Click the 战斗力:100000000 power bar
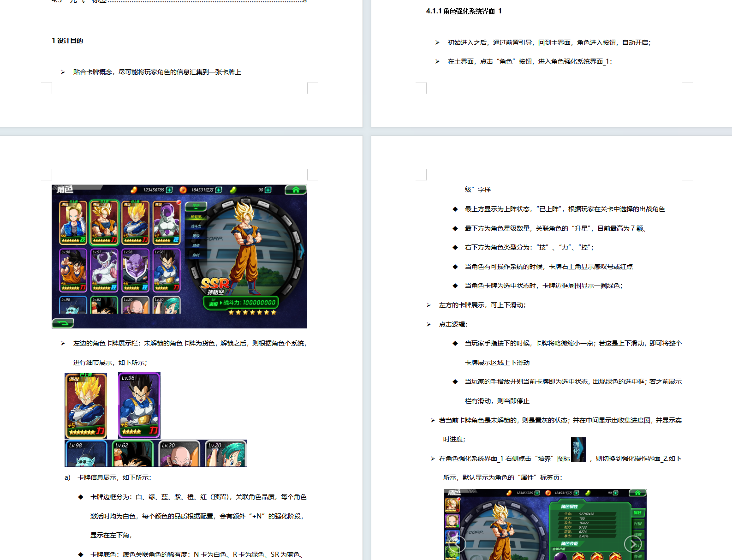This screenshot has width=732, height=560. [x=241, y=303]
